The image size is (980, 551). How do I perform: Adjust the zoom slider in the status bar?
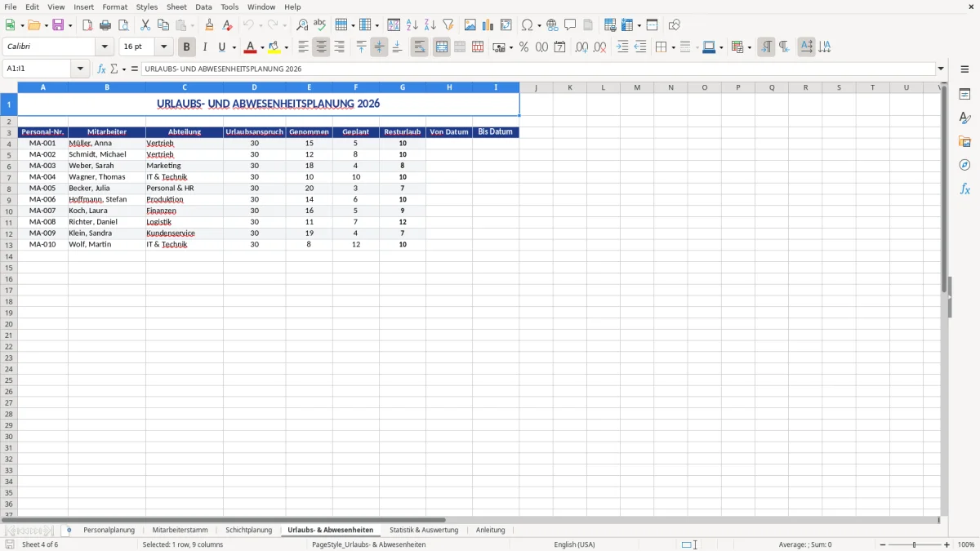[x=912, y=544]
